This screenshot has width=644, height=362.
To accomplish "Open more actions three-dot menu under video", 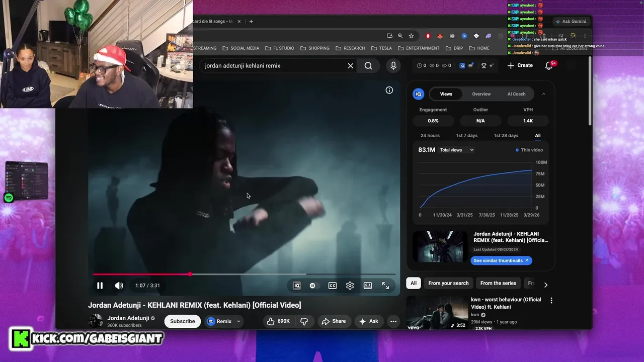I will (x=393, y=321).
